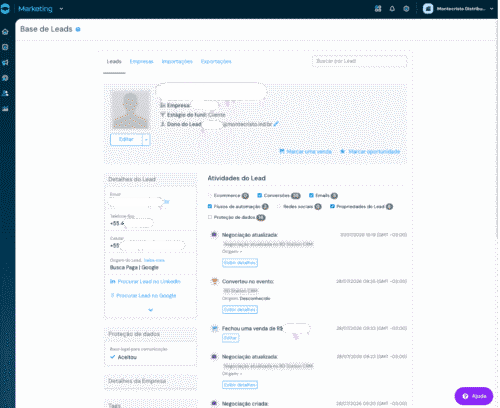Screen dimensions: 500x408
Task: Click the account avatar for Montecristo
Action: [x=428, y=9]
